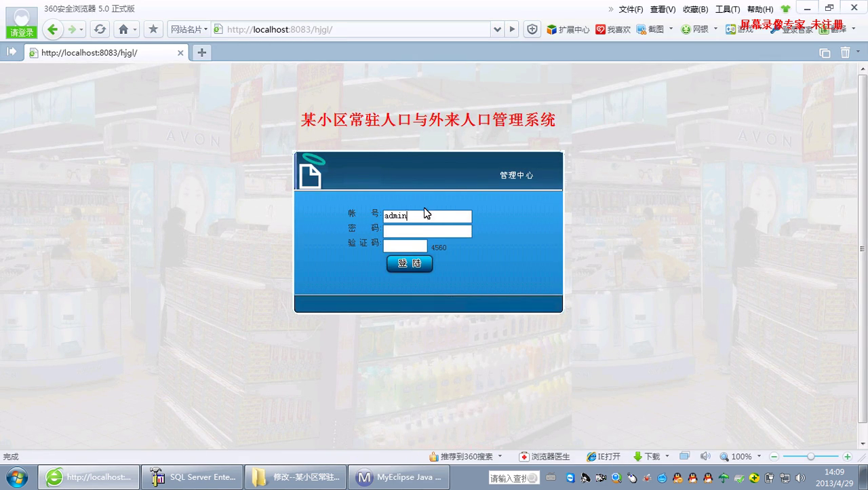Open the 网银 online banking button
868x490 pixels.
[695, 29]
